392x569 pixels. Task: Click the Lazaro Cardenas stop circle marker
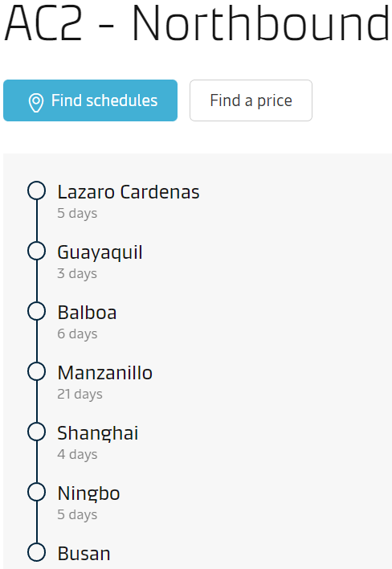37,190
